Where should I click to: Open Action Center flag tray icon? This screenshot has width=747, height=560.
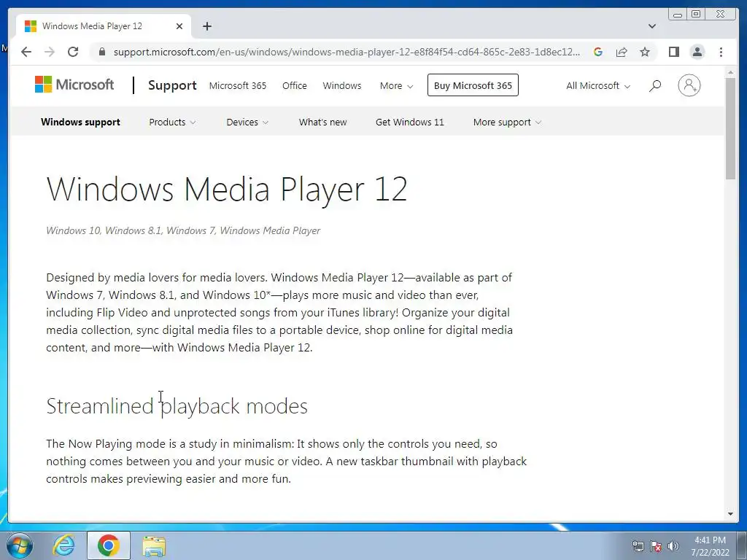pos(656,546)
